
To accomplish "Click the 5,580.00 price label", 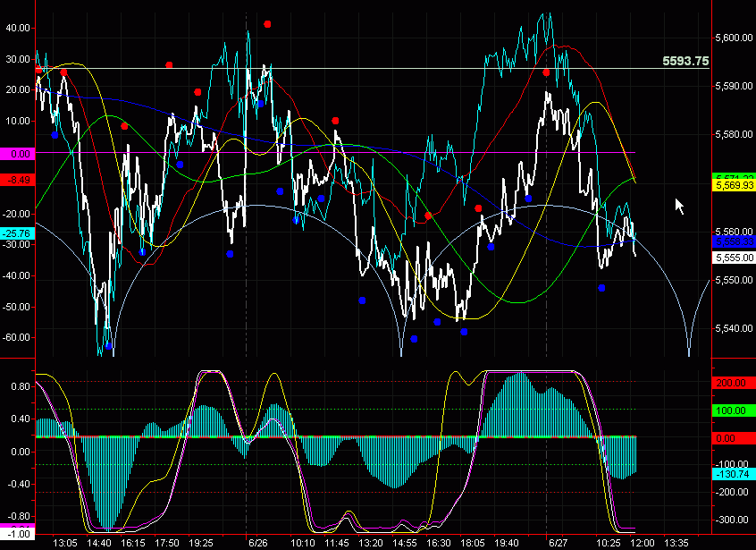I will tap(734, 134).
